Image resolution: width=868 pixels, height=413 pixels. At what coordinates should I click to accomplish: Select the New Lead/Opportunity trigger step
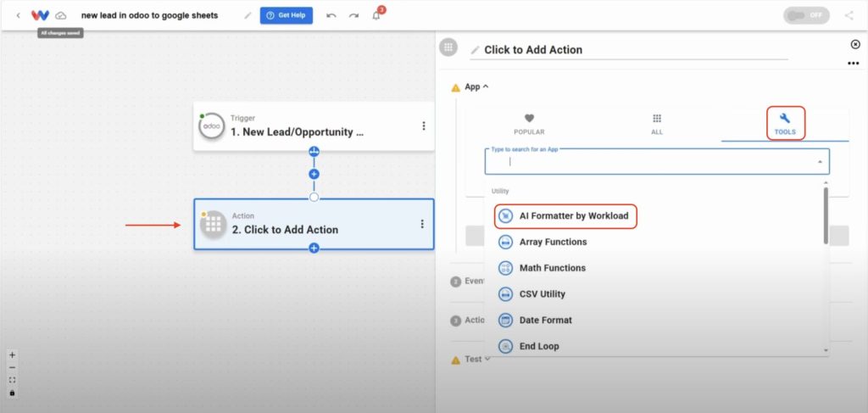pos(314,126)
